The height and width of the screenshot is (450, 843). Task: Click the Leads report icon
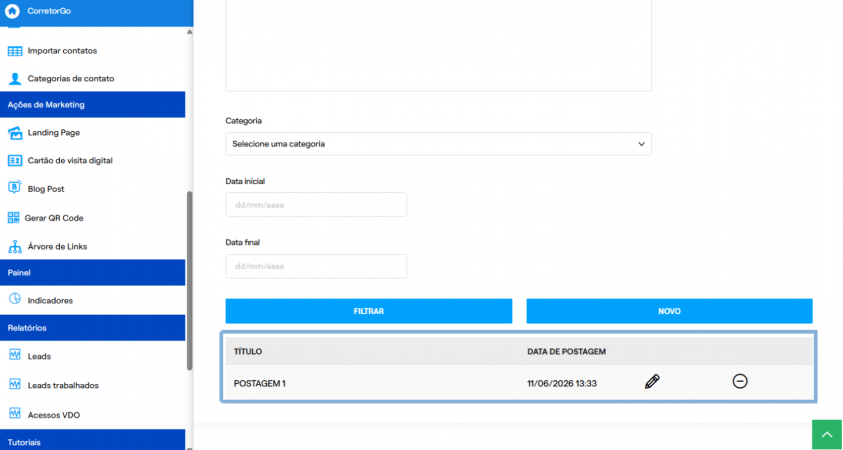point(15,355)
